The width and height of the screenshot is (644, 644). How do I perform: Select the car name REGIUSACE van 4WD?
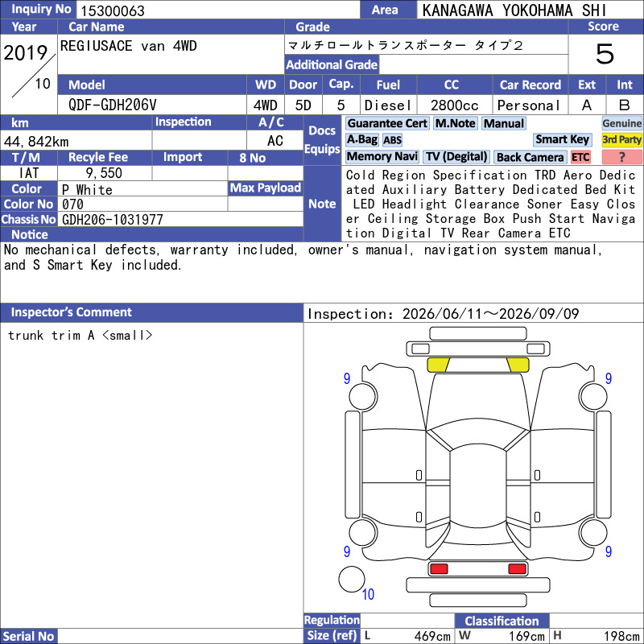(128, 46)
